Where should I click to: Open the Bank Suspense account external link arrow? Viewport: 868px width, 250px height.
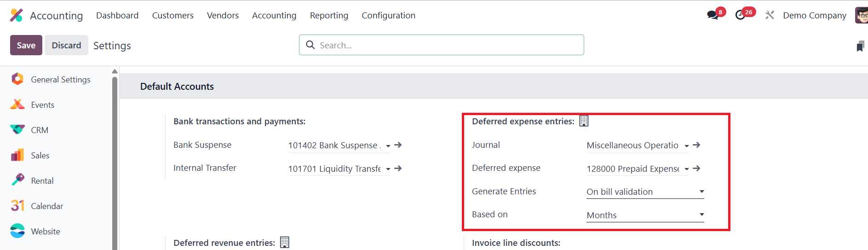(398, 145)
